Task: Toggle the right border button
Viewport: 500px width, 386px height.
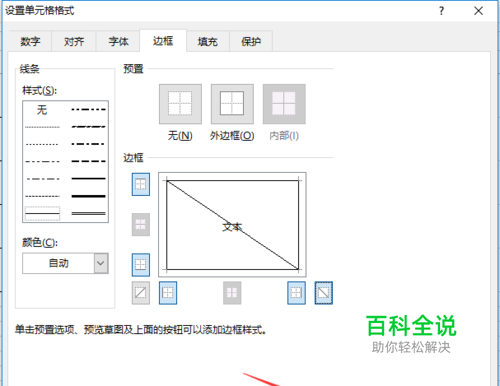Action: 296,293
